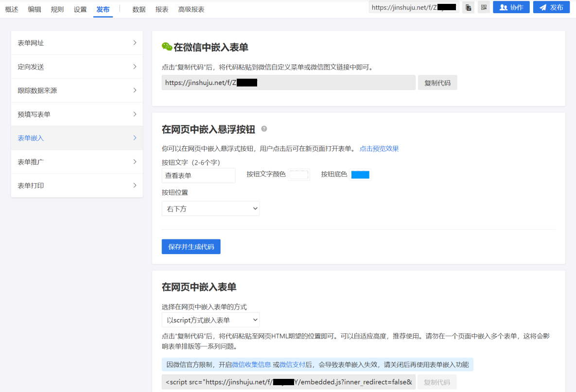Switch to the 高级报表 tab
576x392 pixels.
(x=191, y=9)
